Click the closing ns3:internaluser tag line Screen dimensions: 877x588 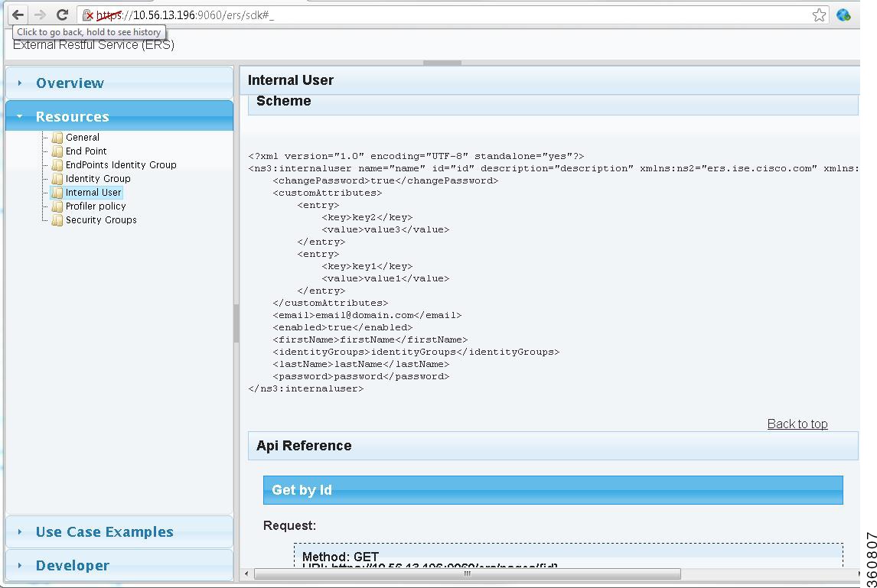click(306, 389)
